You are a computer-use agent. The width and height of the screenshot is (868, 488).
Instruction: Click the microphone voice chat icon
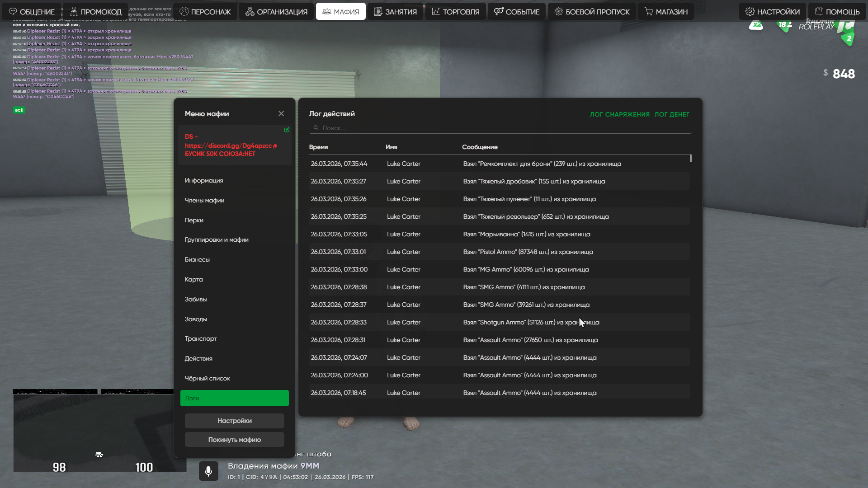tap(208, 471)
